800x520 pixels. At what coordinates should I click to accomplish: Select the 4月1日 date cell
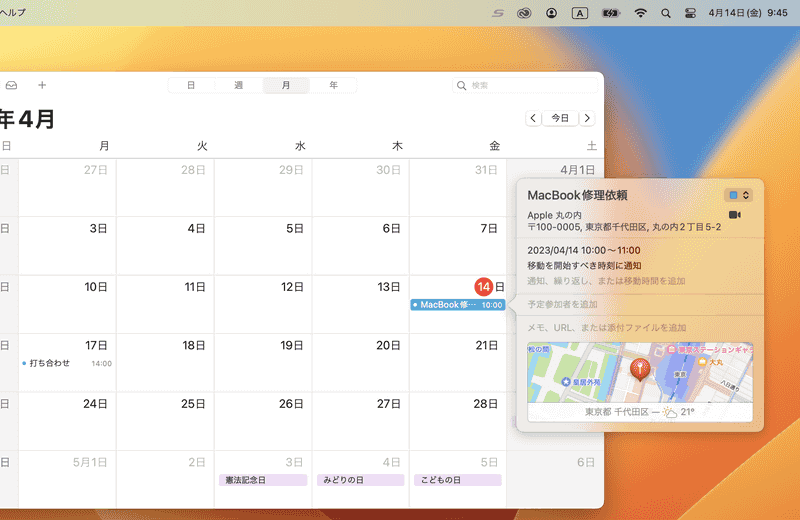coord(578,170)
